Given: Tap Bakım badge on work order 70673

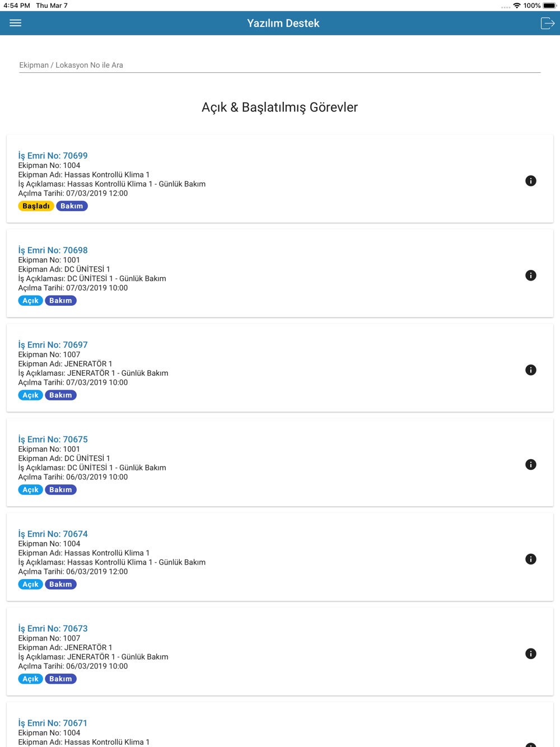Looking at the screenshot, I should 60,679.
